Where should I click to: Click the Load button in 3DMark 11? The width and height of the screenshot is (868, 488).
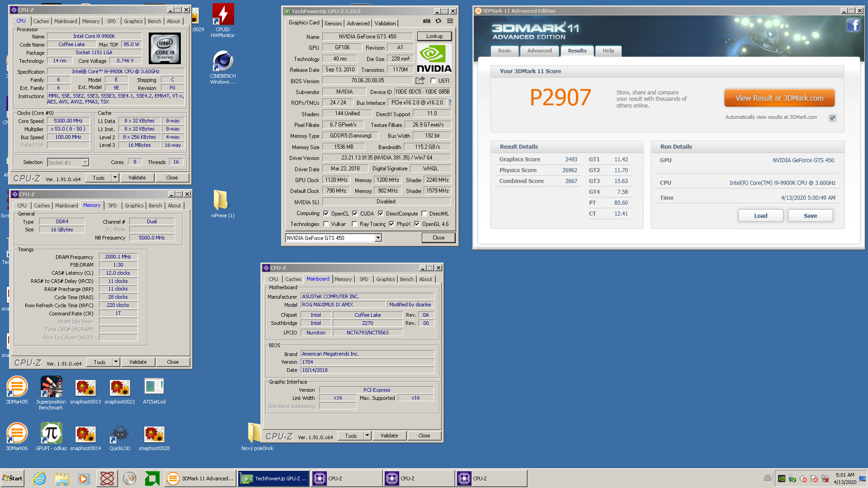click(x=760, y=216)
